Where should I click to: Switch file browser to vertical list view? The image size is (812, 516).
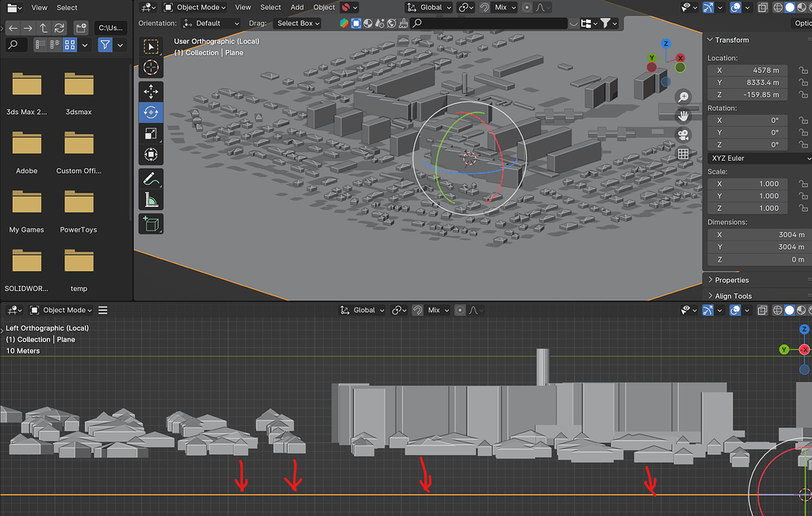pos(40,45)
